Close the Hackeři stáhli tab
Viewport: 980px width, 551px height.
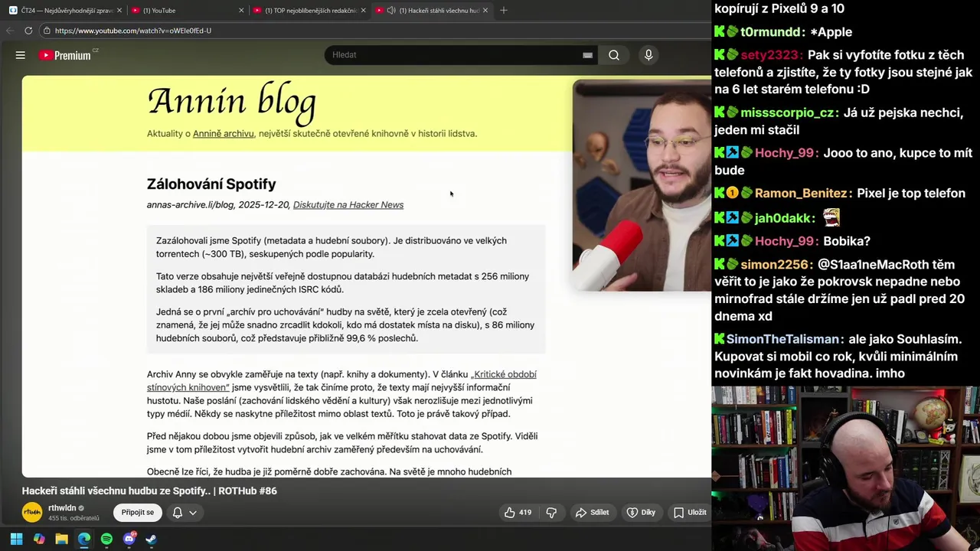tap(485, 11)
